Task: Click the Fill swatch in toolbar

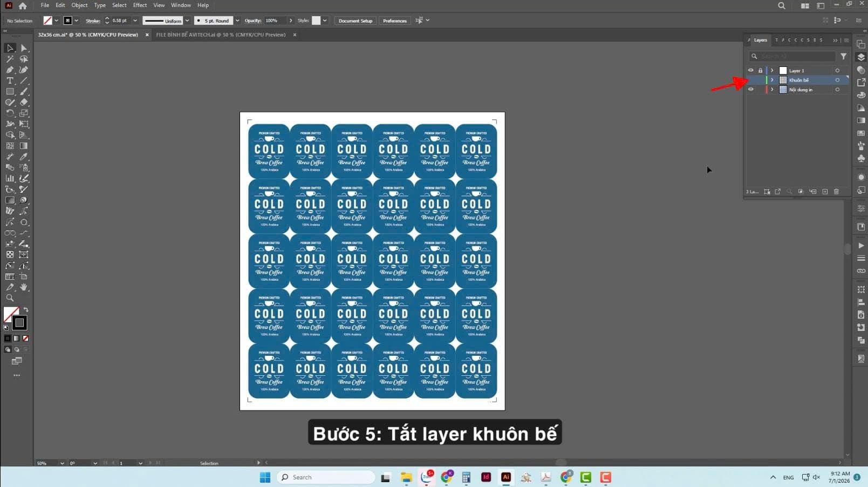Action: click(11, 314)
